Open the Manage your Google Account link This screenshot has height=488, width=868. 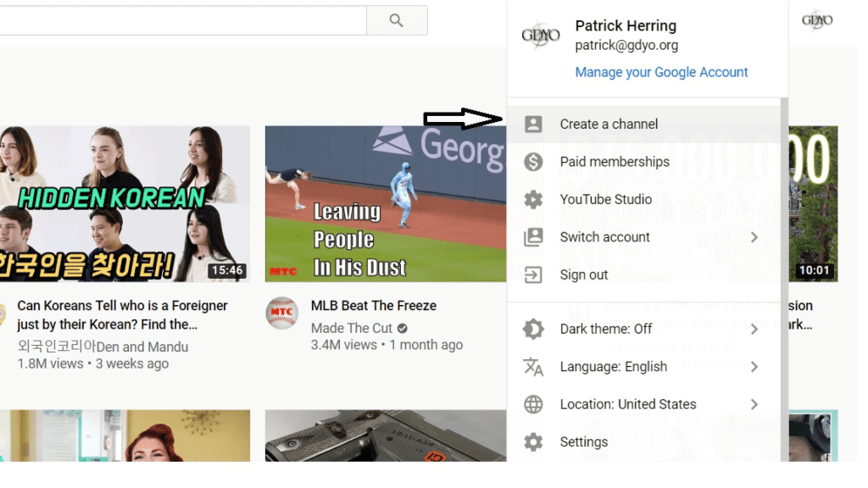661,72
